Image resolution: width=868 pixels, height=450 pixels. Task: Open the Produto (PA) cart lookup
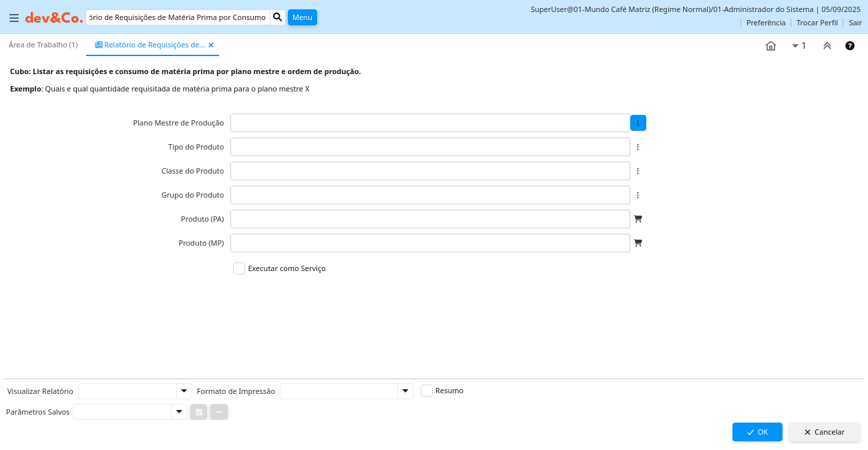638,219
